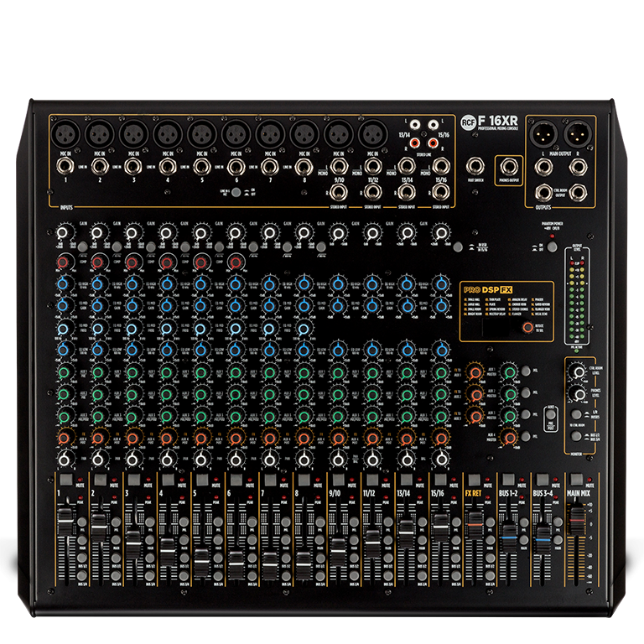Grab the channel 4 fader
The width and height of the screenshot is (644, 644).
point(168,553)
